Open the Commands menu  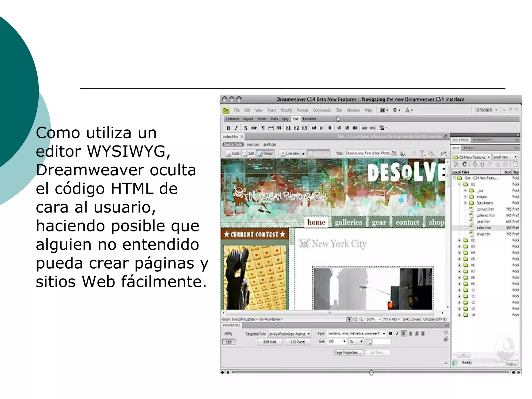point(322,110)
